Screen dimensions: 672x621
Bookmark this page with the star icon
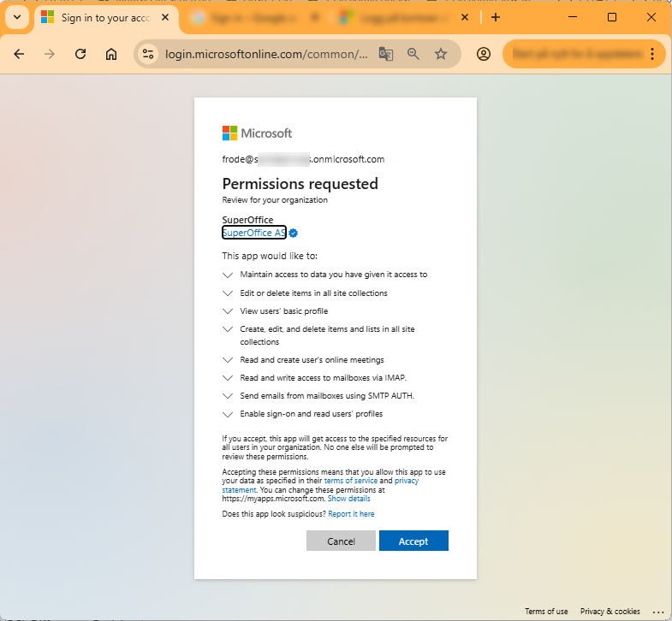tap(441, 54)
